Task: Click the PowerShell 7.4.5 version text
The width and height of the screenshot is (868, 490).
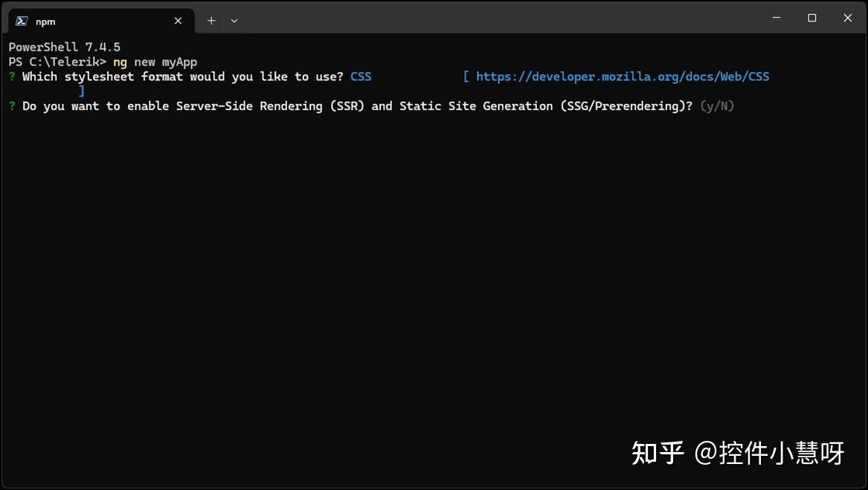Action: (x=63, y=46)
